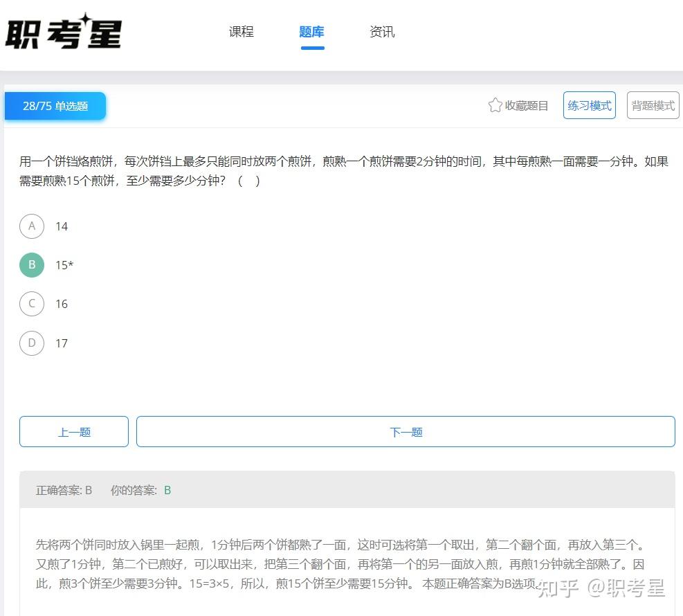Click the circled letter C option marker
Viewport: 683px width, 616px height.
point(31,304)
